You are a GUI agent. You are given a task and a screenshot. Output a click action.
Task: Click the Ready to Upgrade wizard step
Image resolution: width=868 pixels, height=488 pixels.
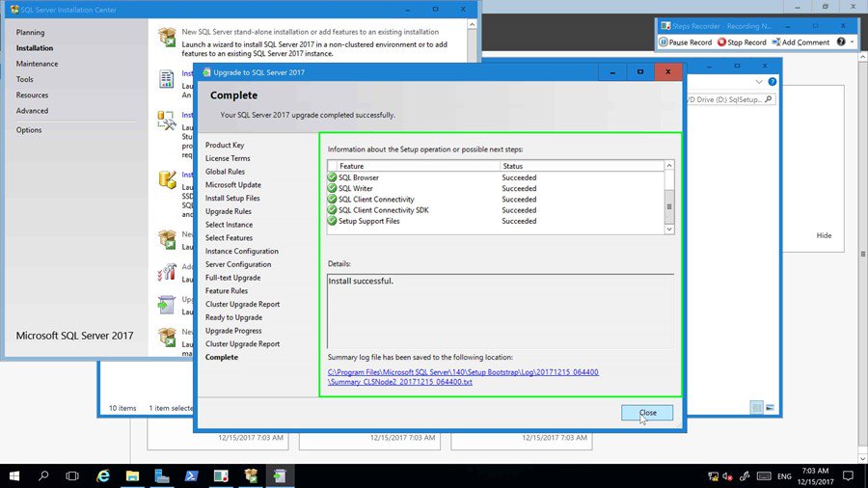(233, 317)
